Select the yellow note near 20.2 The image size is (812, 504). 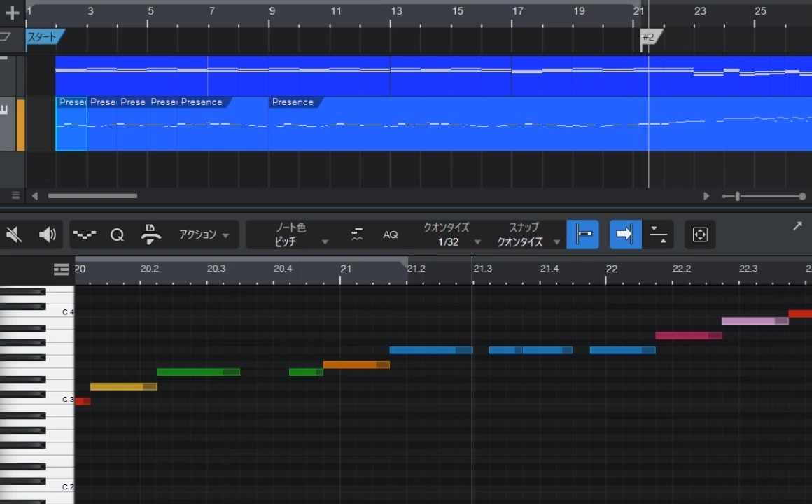[x=123, y=386]
